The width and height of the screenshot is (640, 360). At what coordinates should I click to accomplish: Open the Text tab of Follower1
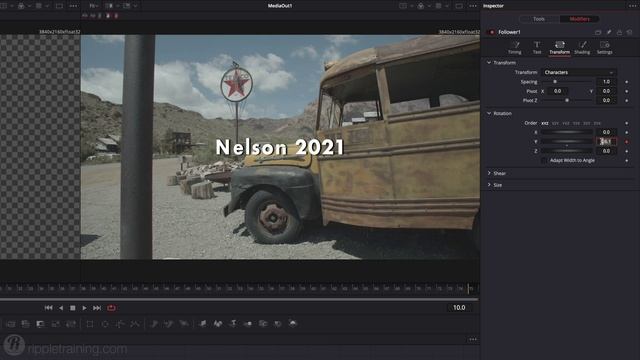pyautogui.click(x=537, y=48)
